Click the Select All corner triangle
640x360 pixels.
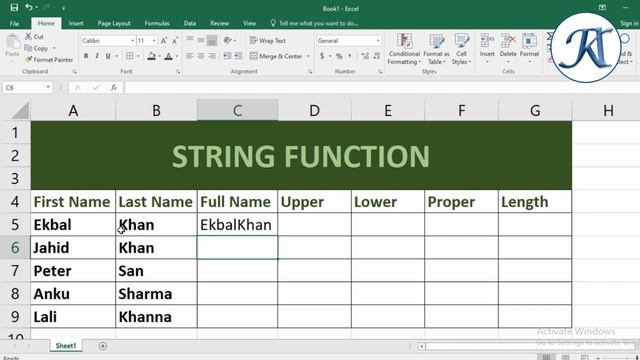19,111
